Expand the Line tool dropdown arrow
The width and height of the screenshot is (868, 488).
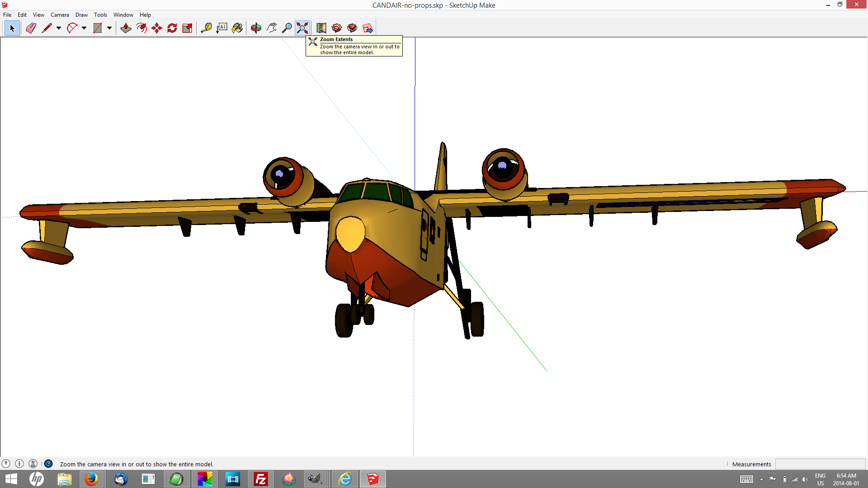click(59, 28)
